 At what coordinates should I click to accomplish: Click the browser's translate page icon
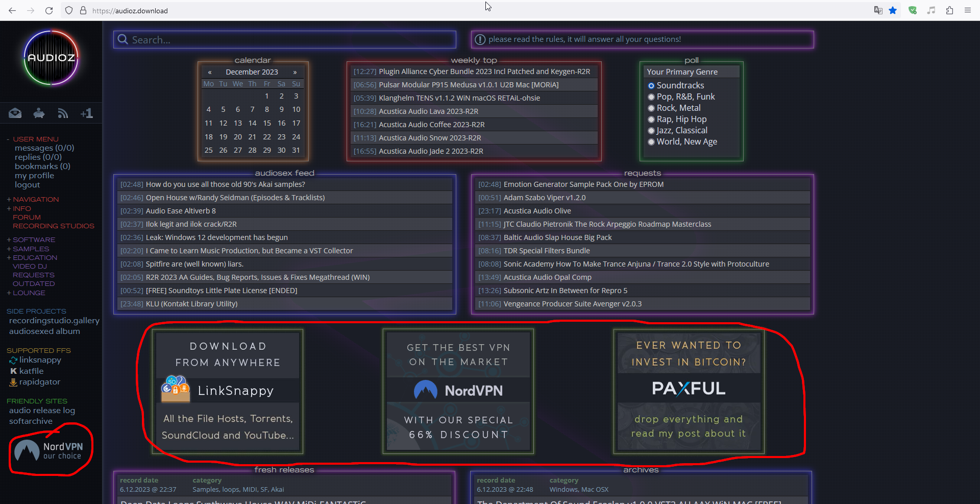point(878,10)
